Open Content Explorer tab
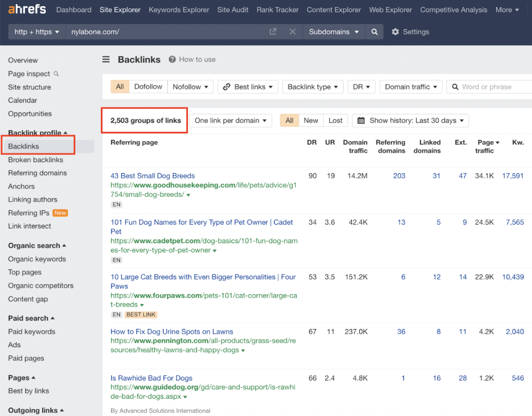This screenshot has width=532, height=416. 334,10
